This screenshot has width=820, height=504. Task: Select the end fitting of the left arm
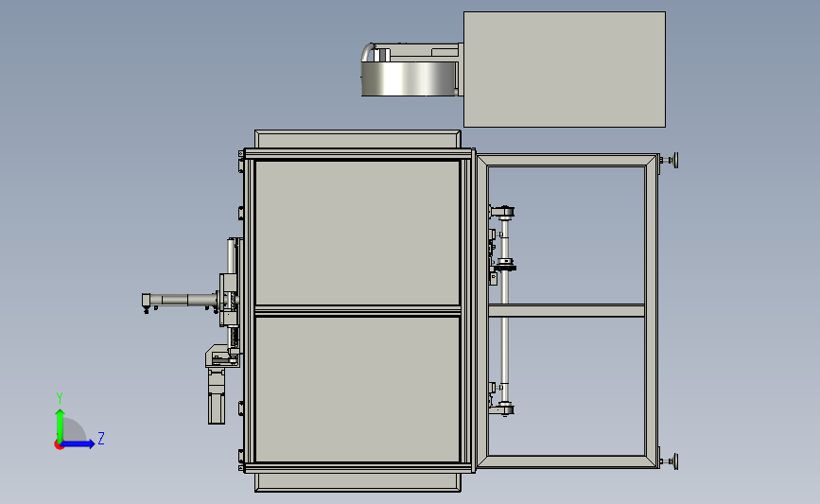tap(147, 302)
